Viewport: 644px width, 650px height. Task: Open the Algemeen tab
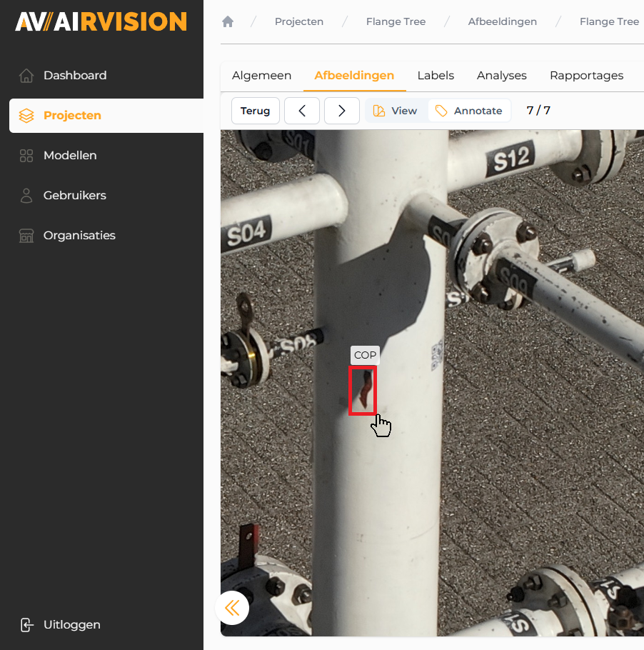pyautogui.click(x=261, y=76)
